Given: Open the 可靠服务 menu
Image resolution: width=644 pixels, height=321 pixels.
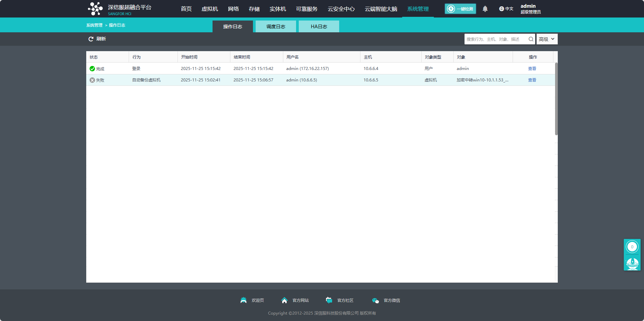Looking at the screenshot, I should pyautogui.click(x=307, y=9).
